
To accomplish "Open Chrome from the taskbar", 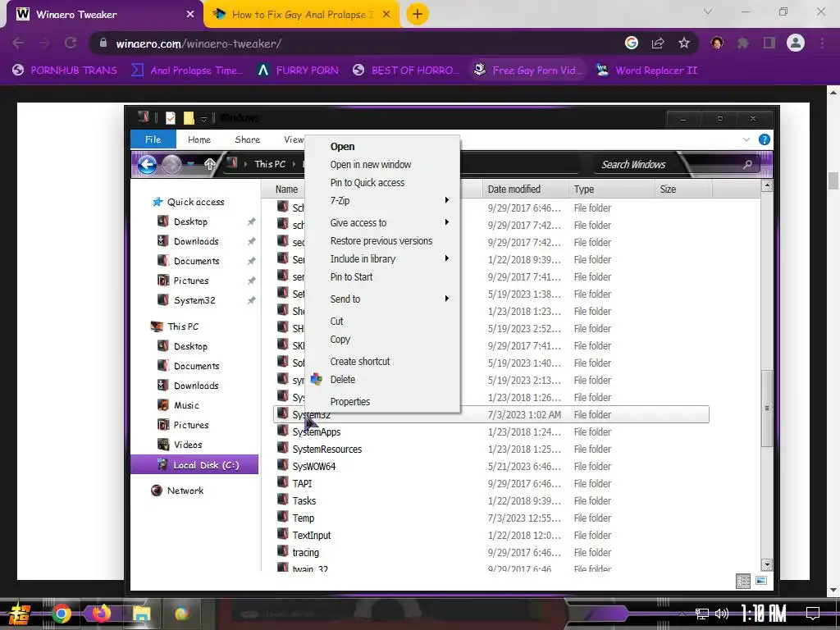I will [x=62, y=614].
